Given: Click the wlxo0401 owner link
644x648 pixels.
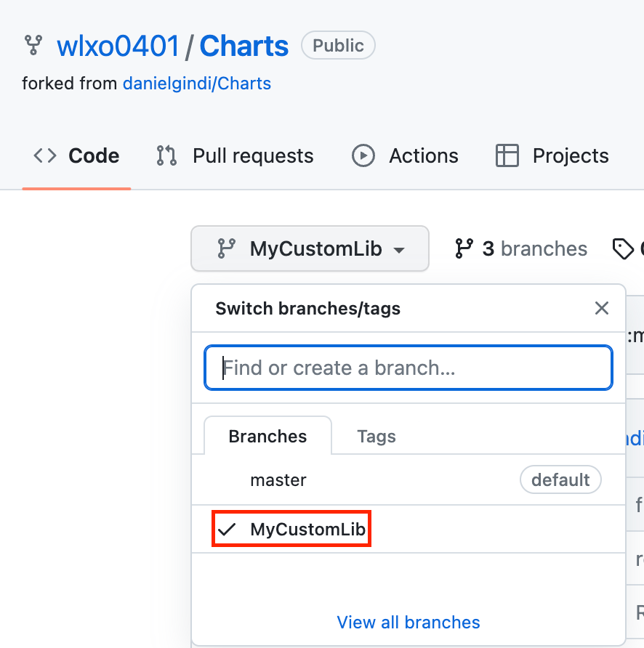Looking at the screenshot, I should click(118, 46).
